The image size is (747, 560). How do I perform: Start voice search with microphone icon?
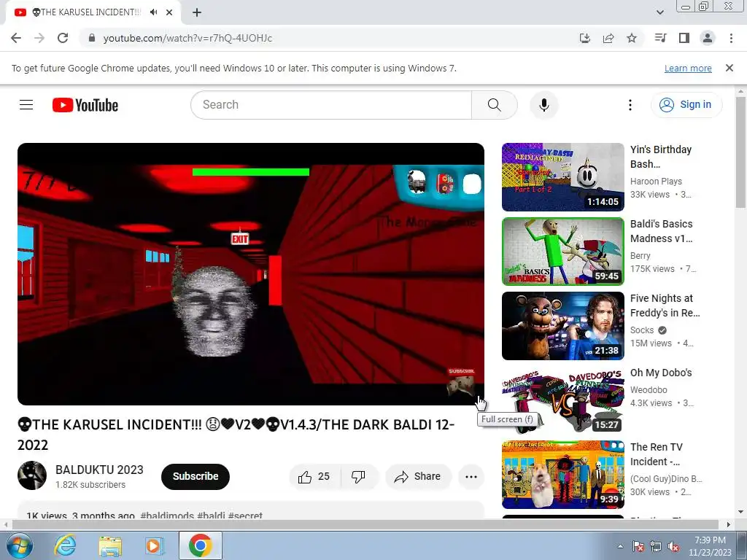click(x=544, y=105)
